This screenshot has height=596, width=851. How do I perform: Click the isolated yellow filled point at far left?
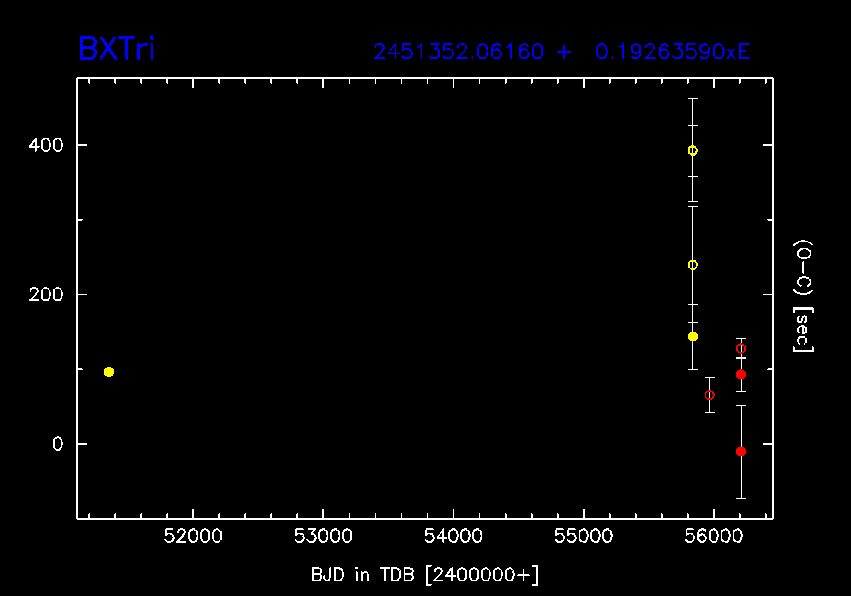tap(109, 372)
